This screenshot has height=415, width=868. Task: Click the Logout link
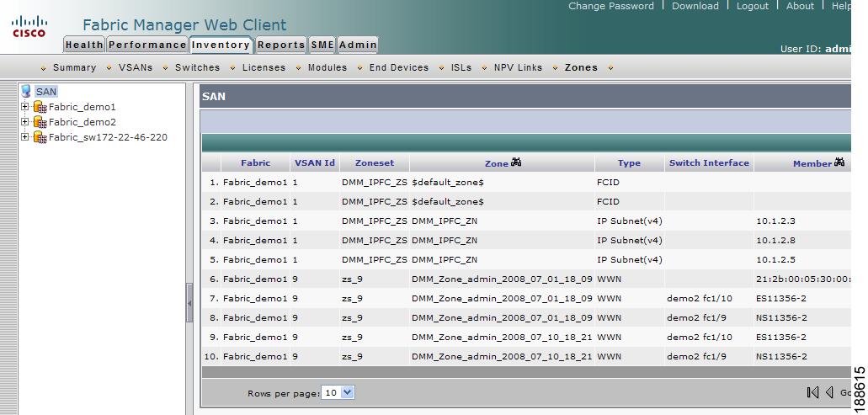(x=753, y=6)
